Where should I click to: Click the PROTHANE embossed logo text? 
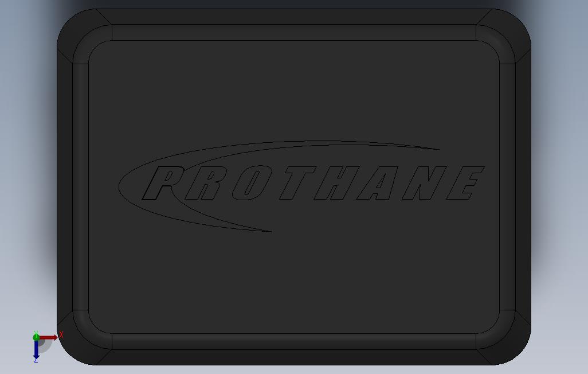(313, 183)
